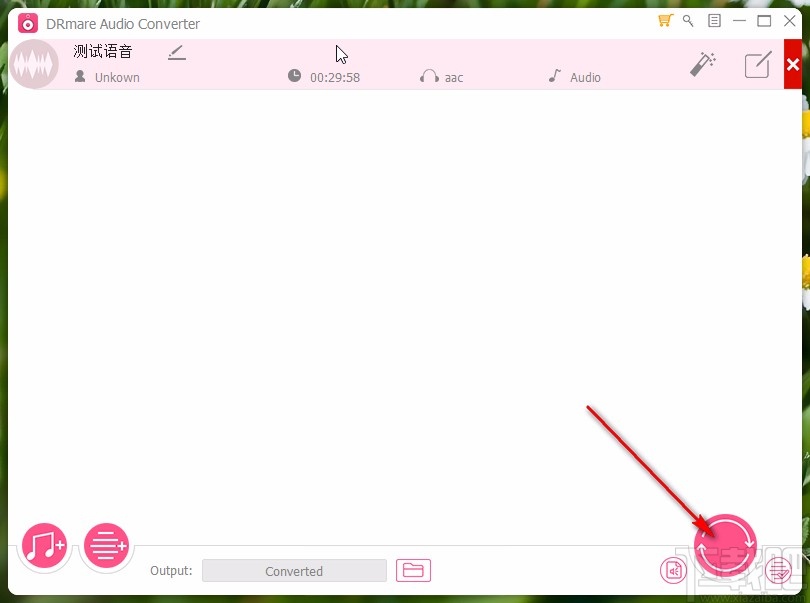
Task: Click the Converted output path field
Action: pyautogui.click(x=294, y=570)
